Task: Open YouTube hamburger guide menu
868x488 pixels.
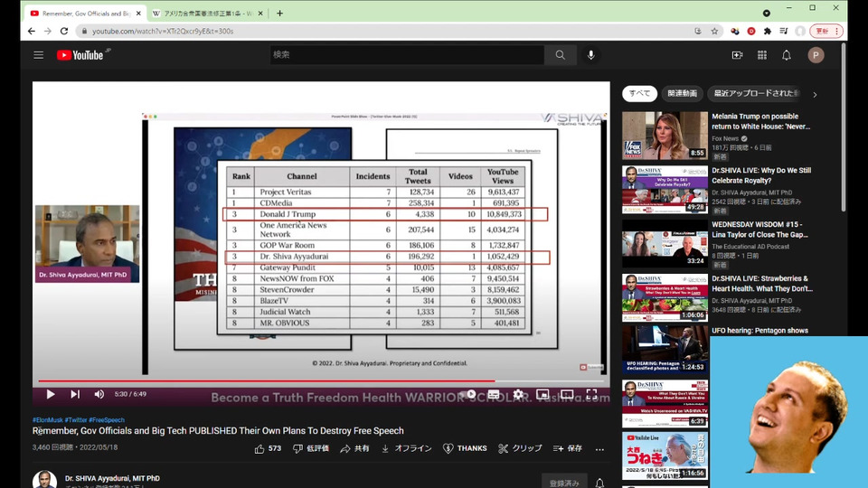Action: pyautogui.click(x=38, y=55)
